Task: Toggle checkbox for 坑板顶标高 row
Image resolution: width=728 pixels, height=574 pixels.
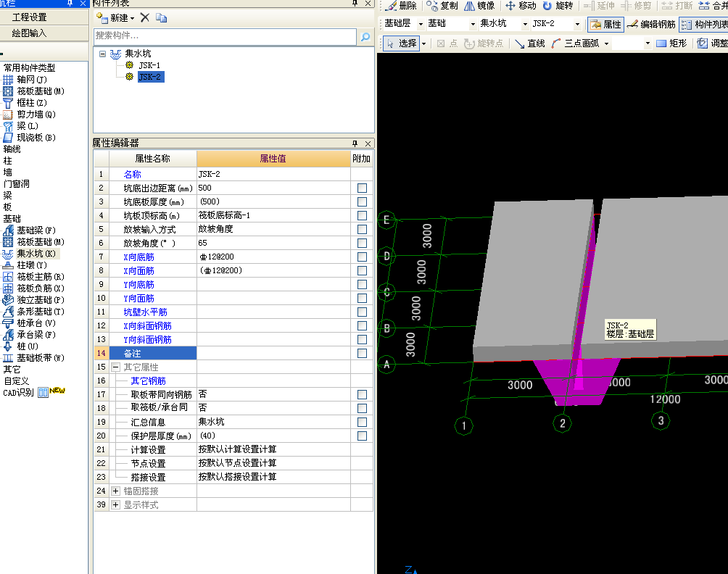Action: [362, 215]
